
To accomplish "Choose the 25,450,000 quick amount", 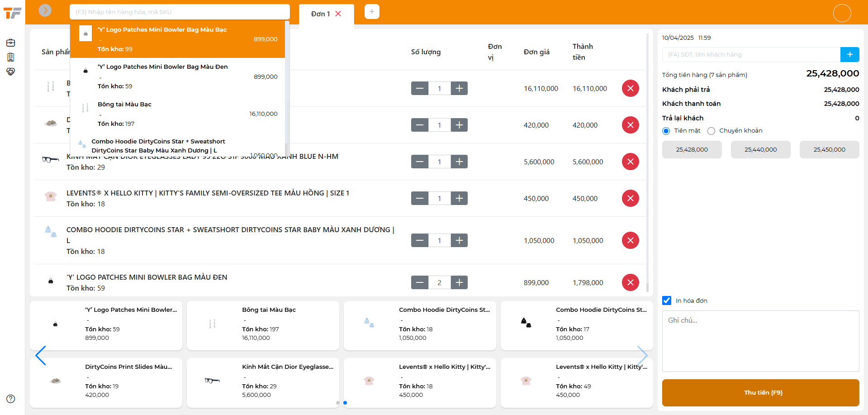I will click(830, 149).
